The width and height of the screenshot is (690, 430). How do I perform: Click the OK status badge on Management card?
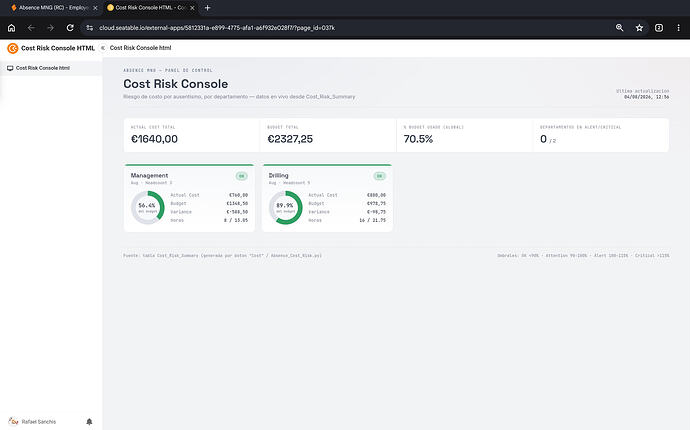(241, 176)
